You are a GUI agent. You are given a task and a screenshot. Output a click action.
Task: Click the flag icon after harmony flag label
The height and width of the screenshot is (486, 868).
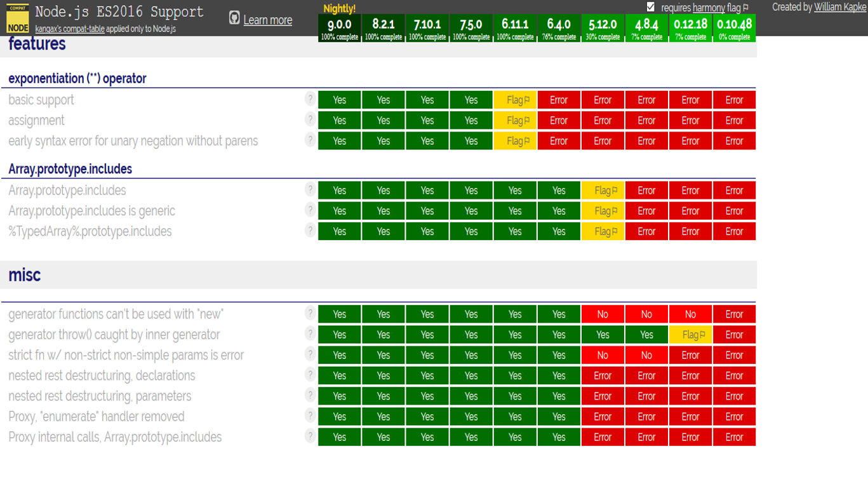pos(745,8)
